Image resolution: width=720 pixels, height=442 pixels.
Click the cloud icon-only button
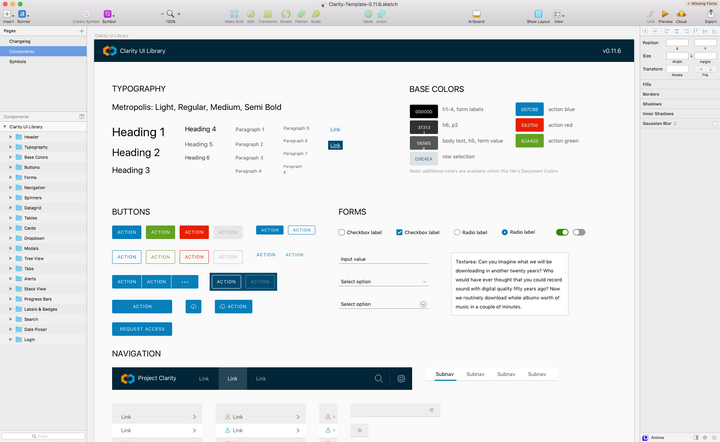coord(193,307)
